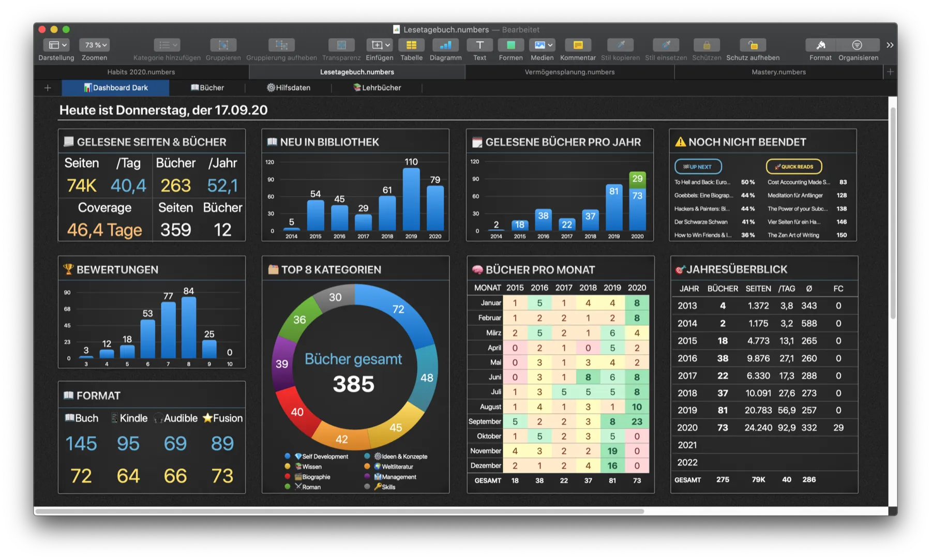Select the Biographie legend swatch
The height and width of the screenshot is (560, 931).
pyautogui.click(x=288, y=477)
